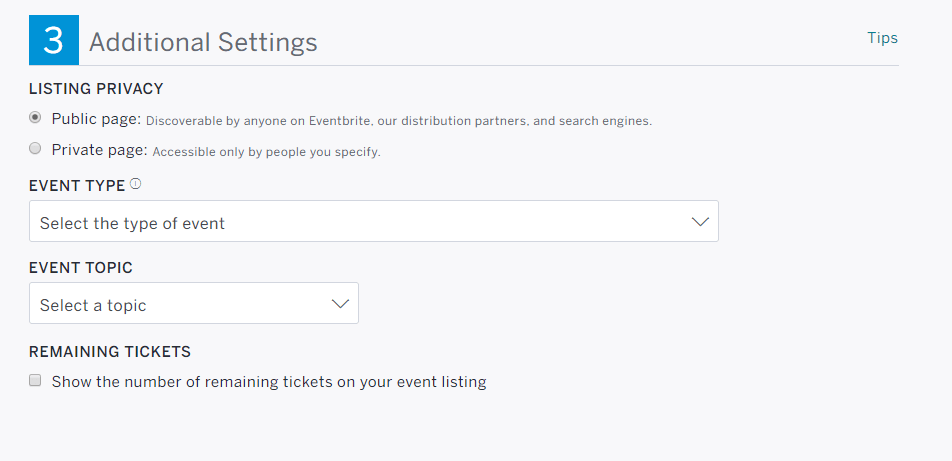Click the LISTING PRIVACY section label
952x461 pixels.
click(96, 89)
